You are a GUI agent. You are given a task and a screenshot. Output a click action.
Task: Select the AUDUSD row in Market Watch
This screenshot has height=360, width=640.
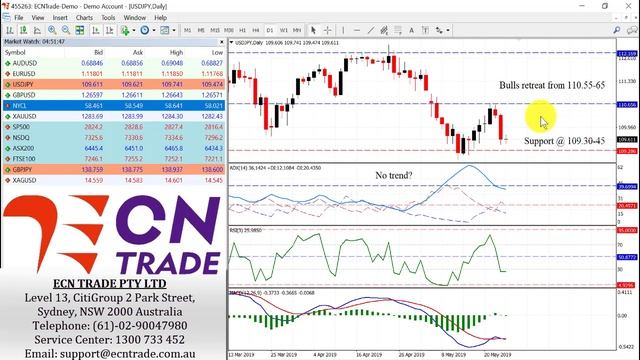point(114,63)
